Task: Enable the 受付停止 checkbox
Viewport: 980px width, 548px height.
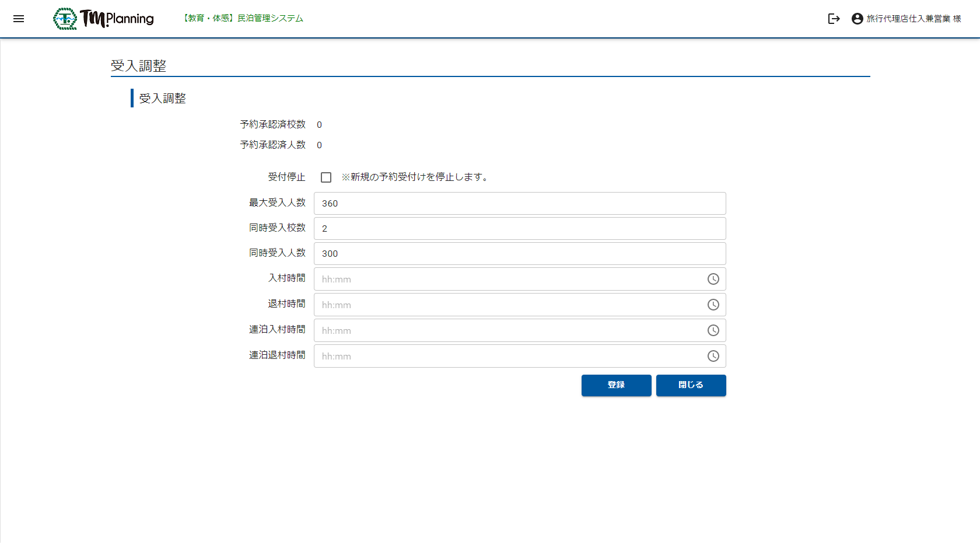Action: click(326, 177)
